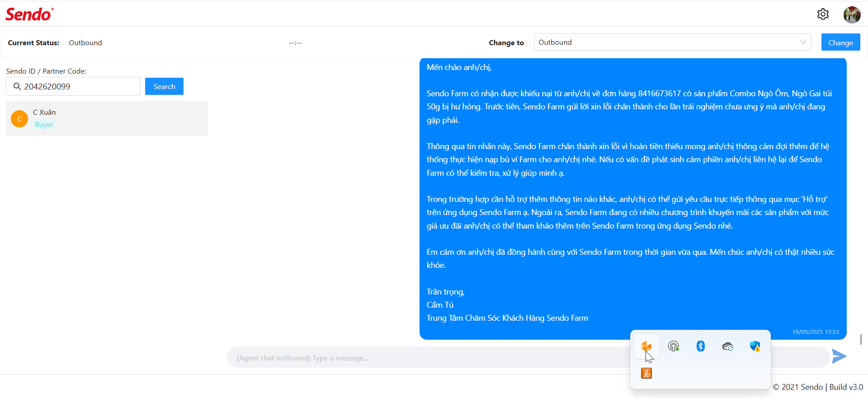Viewport: 868px width, 398px height.
Task: Click the Current Status Outbound value
Action: [85, 42]
